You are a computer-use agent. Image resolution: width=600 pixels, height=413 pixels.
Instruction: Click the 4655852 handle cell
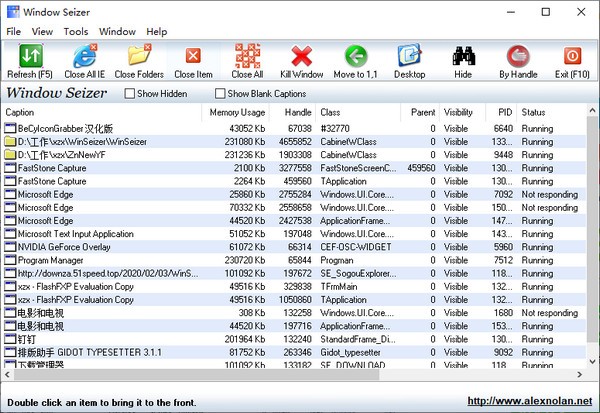pyautogui.click(x=295, y=142)
